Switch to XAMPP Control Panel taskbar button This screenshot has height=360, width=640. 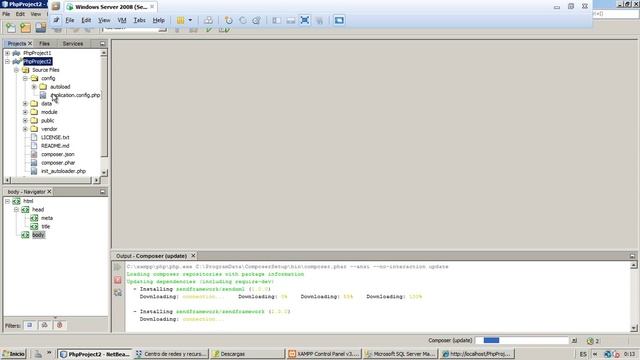coord(324,354)
